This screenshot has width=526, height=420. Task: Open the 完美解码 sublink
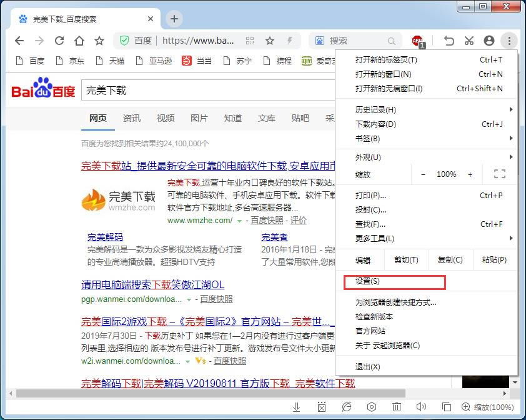[x=105, y=237]
